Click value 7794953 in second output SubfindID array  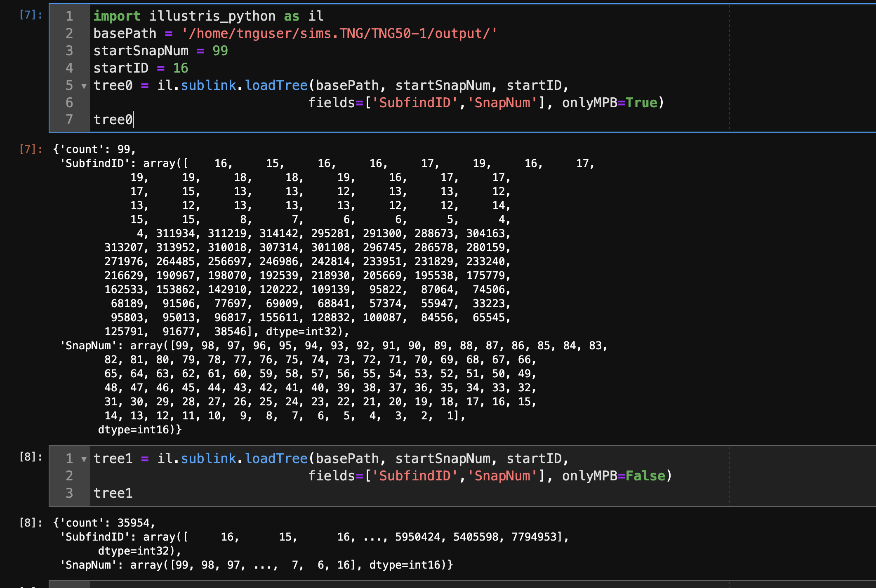[534, 537]
